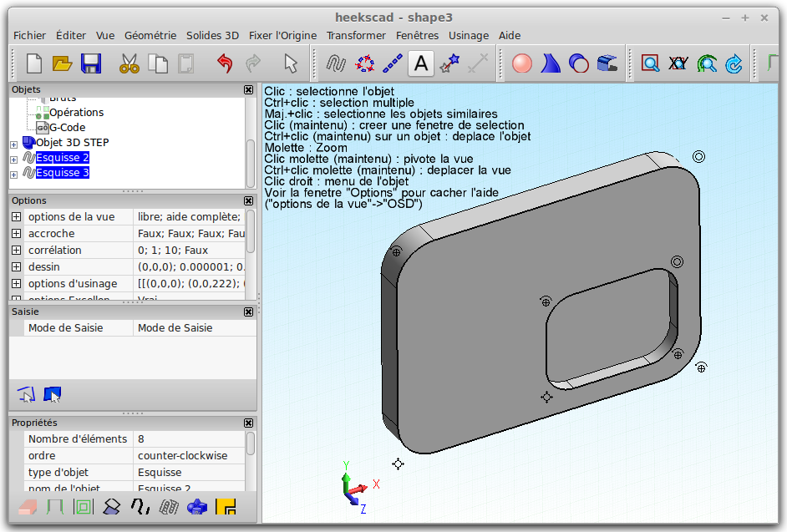Viewport: 787px width, 532px height.
Task: Click the scissors Cut icon
Action: click(129, 63)
